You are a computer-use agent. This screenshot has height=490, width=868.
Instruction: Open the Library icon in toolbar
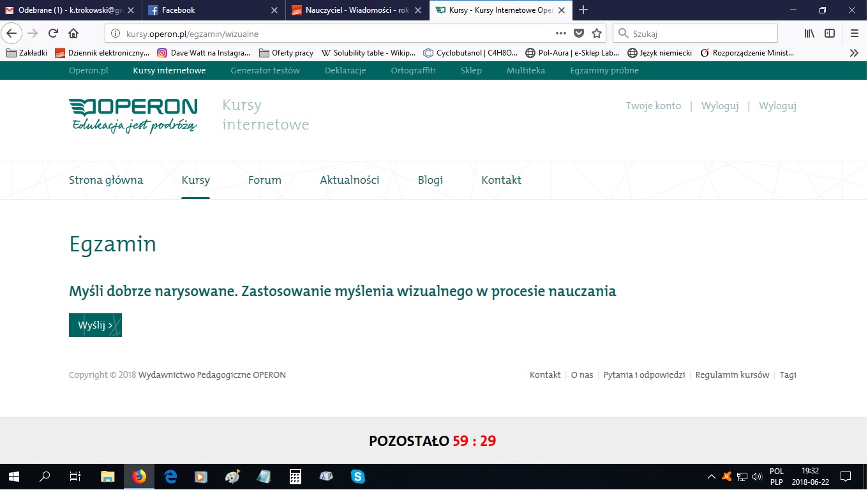pos(809,33)
